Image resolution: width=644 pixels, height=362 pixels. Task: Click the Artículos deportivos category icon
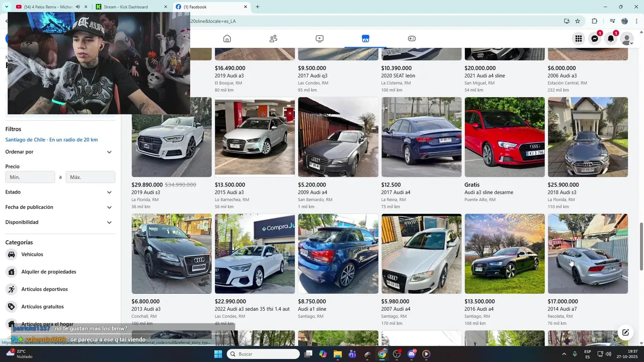pyautogui.click(x=11, y=289)
